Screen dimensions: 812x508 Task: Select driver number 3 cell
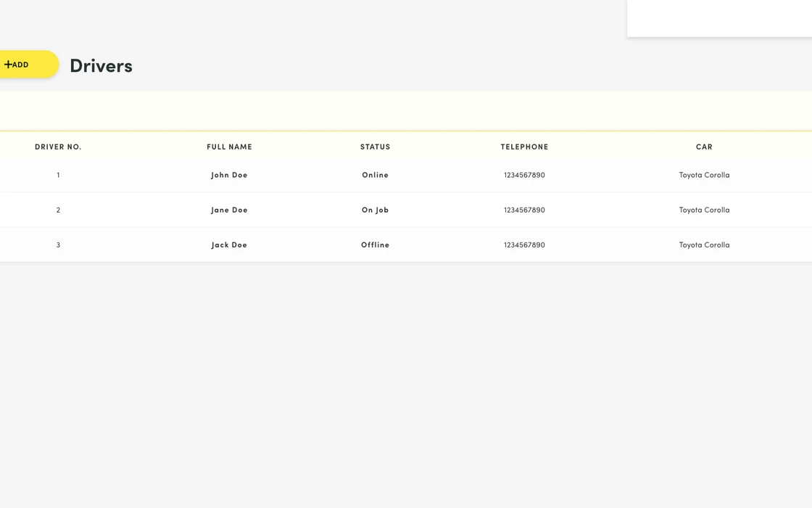coord(58,245)
